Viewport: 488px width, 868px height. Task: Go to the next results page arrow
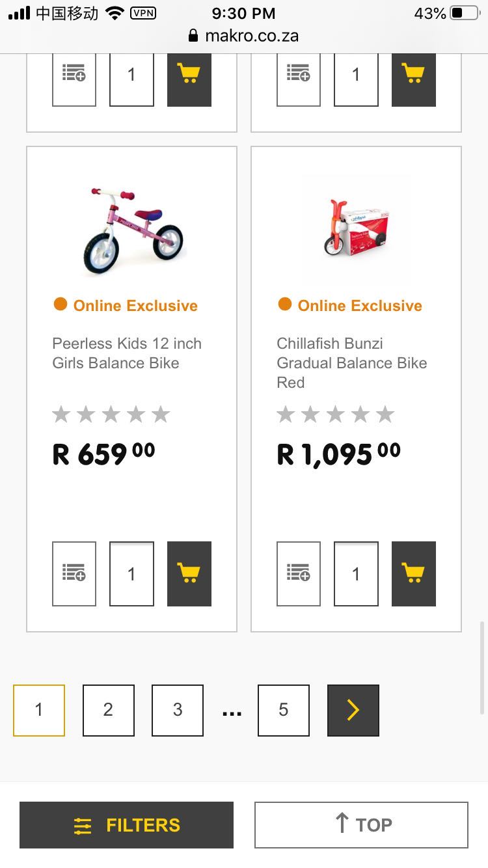353,710
